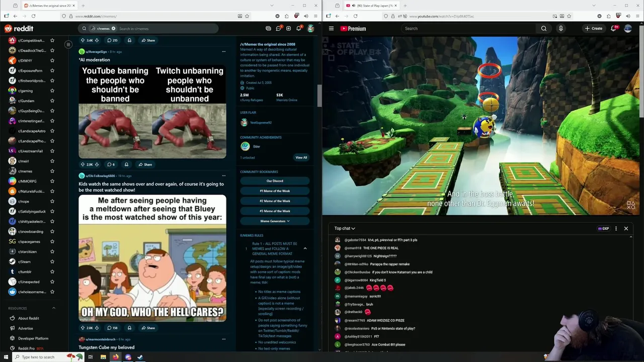Open Reddit user avatar menu

click(311, 29)
